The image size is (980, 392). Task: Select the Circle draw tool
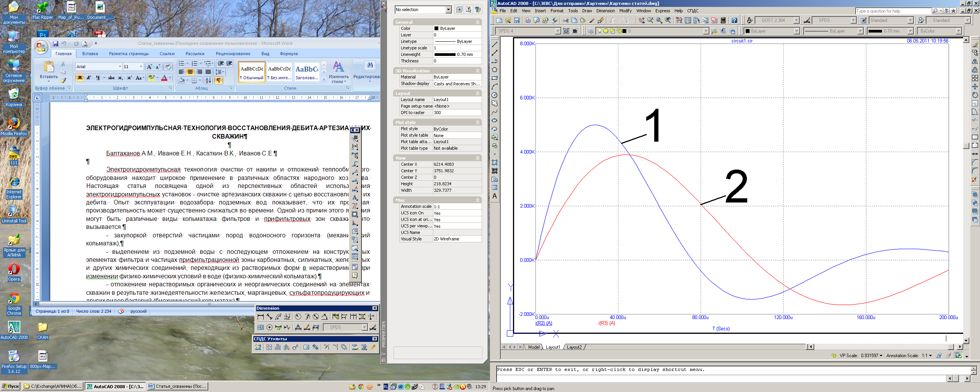tap(495, 95)
